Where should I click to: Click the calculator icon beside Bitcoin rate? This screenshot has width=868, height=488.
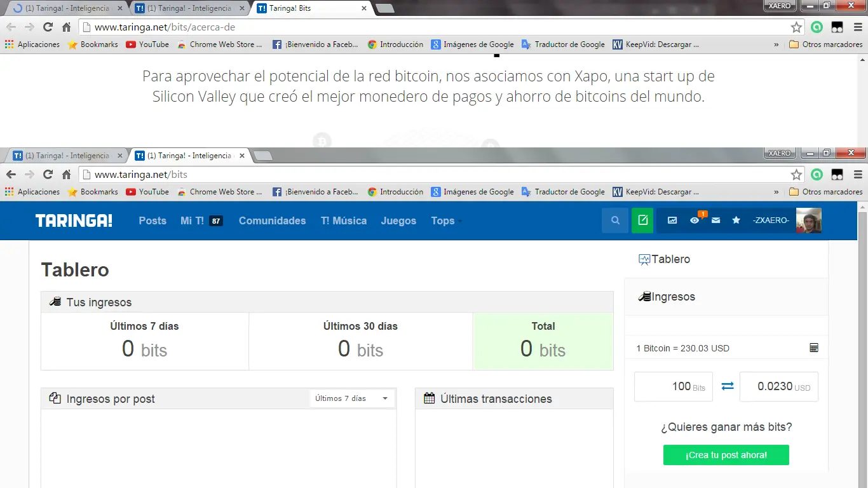click(814, 348)
